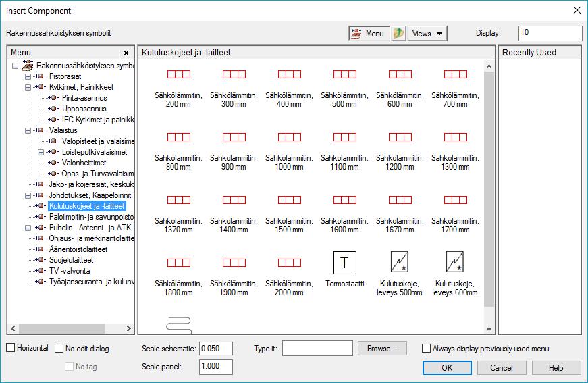Click the Display count input field
The height and width of the screenshot is (383, 588).
point(550,33)
